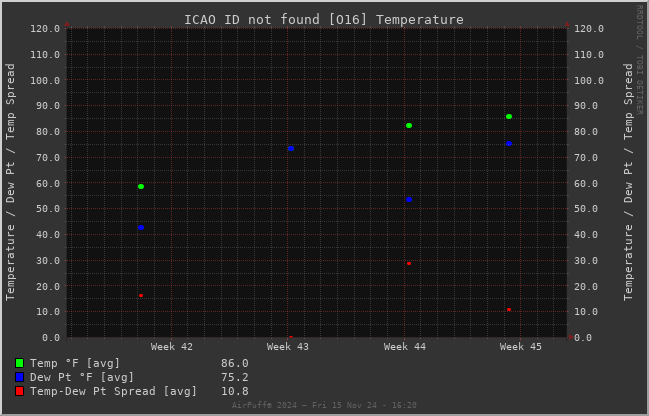Click the 10.8 spread average value
This screenshot has width=649, height=416.
pyautogui.click(x=235, y=391)
